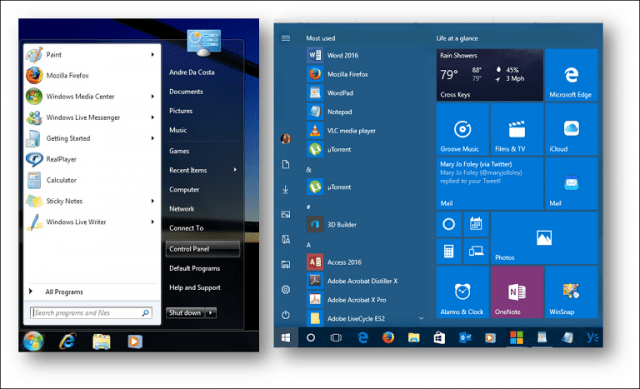Launch RealPlayer from Start menu
The width and height of the screenshot is (640, 389).
(x=92, y=159)
